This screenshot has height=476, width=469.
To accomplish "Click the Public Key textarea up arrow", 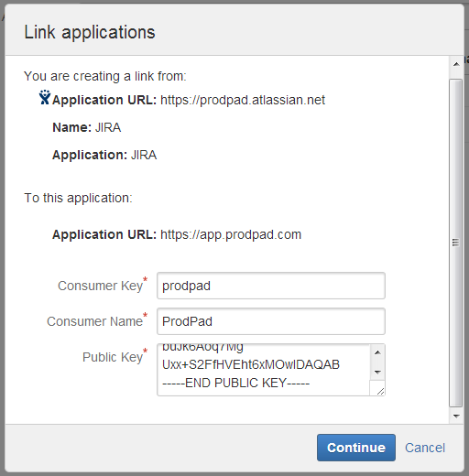I will point(377,352).
